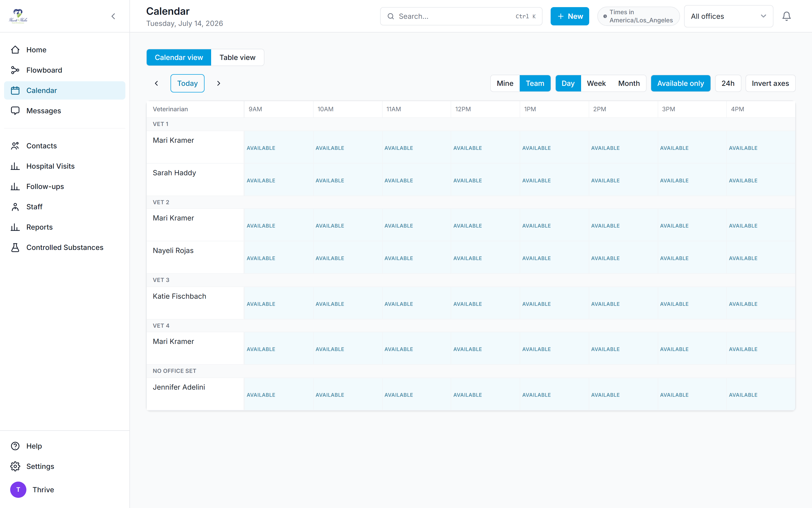Screen dimensions: 812x508
Task: Toggle 24h time display
Action: tap(728, 83)
